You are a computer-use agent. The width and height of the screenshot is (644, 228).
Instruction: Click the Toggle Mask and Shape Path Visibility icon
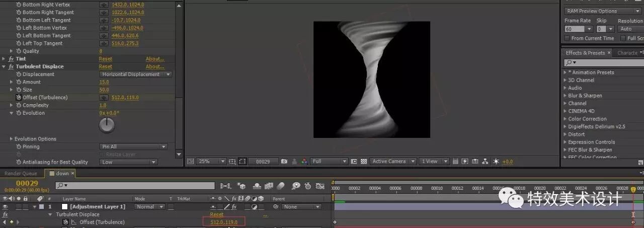coord(242,162)
